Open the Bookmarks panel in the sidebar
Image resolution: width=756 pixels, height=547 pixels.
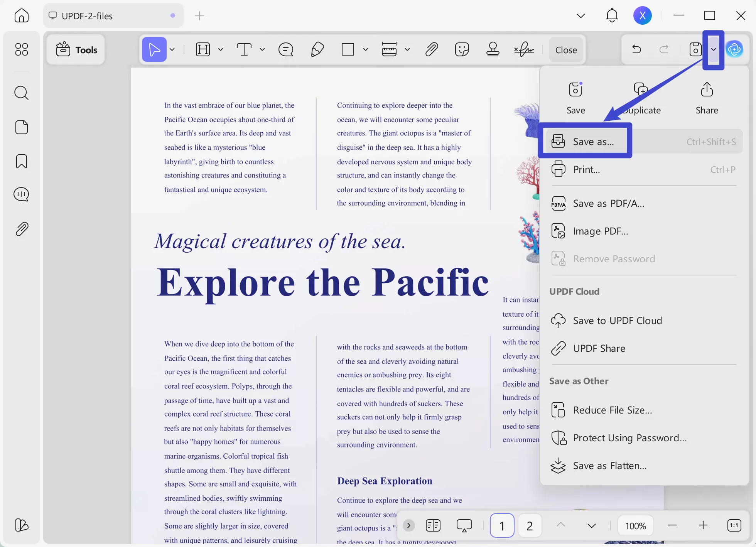(x=22, y=161)
